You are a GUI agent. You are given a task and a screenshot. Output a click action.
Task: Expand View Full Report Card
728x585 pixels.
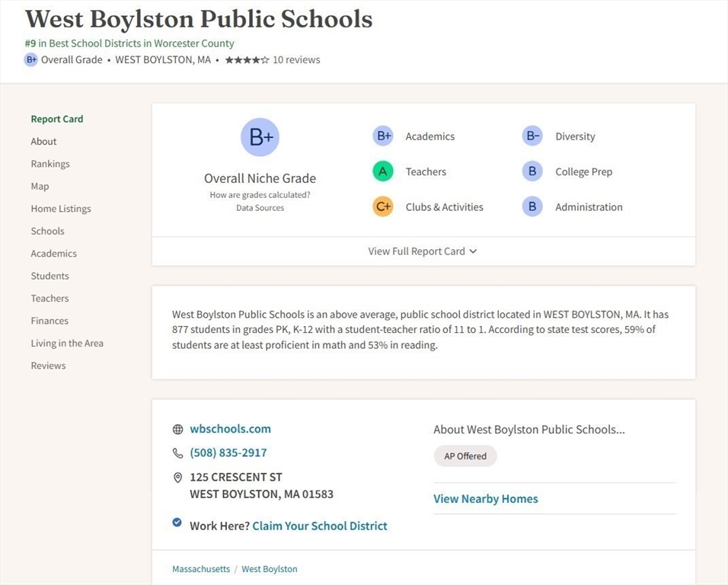point(423,251)
